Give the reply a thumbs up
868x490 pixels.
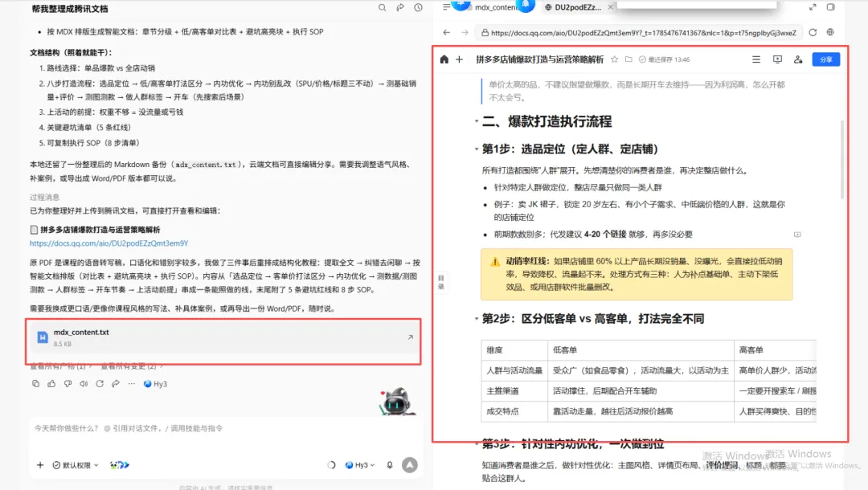pos(51,384)
